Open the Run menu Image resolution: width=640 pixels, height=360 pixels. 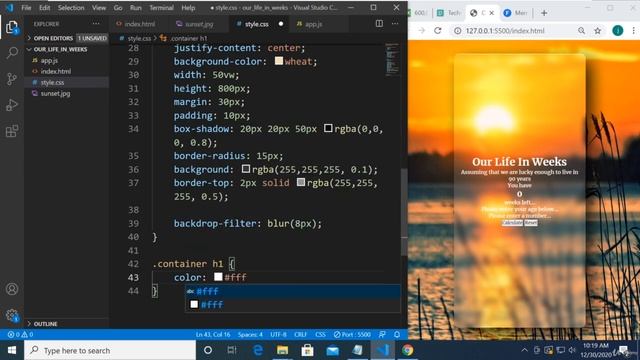(x=136, y=8)
